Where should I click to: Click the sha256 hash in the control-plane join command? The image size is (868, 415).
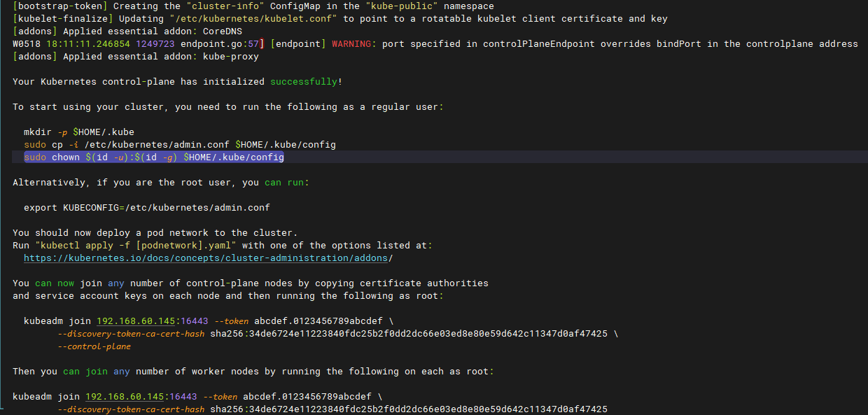[x=409, y=334]
